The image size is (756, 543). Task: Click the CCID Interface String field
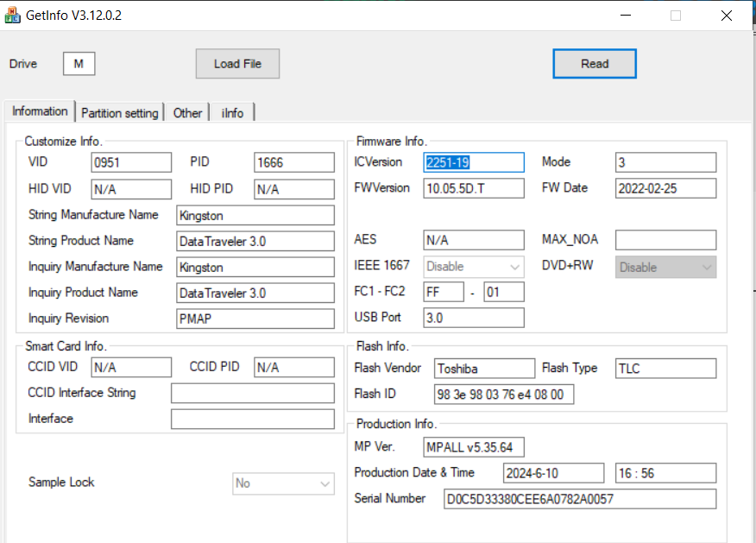253,394
